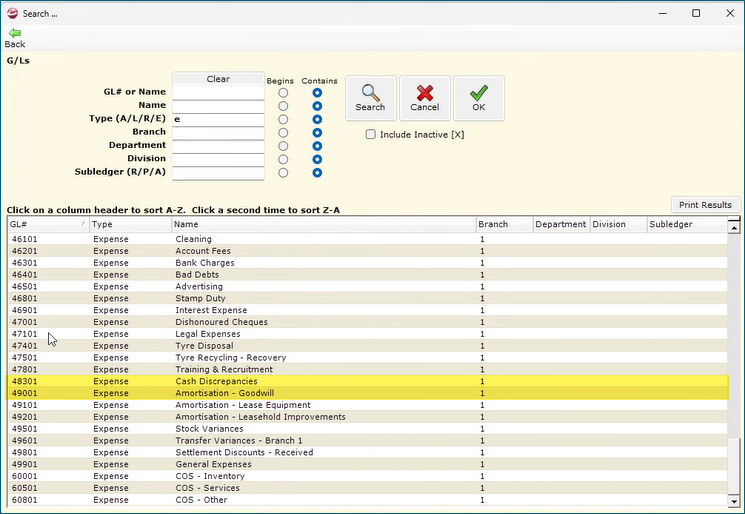This screenshot has height=514, width=745.
Task: Select the 46801 Stamp Duty row
Action: (x=368, y=298)
